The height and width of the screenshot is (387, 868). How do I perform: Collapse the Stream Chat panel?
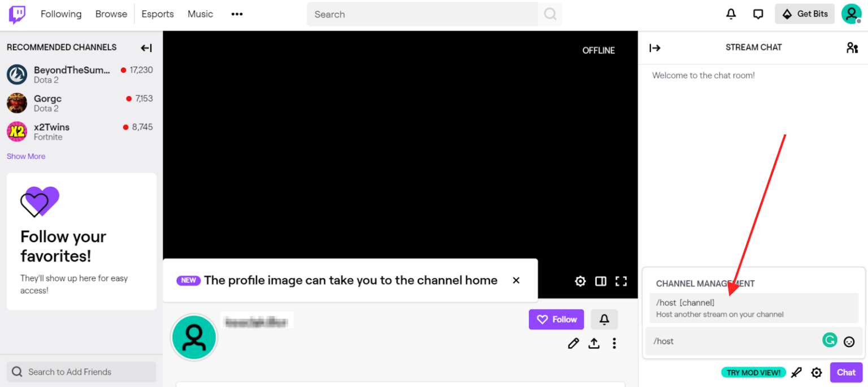pyautogui.click(x=655, y=48)
